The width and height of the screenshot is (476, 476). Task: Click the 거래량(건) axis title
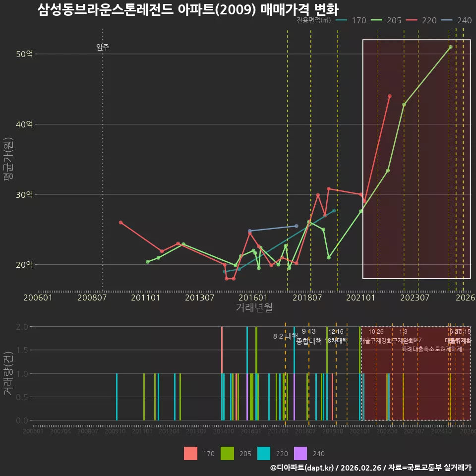(x=8, y=373)
